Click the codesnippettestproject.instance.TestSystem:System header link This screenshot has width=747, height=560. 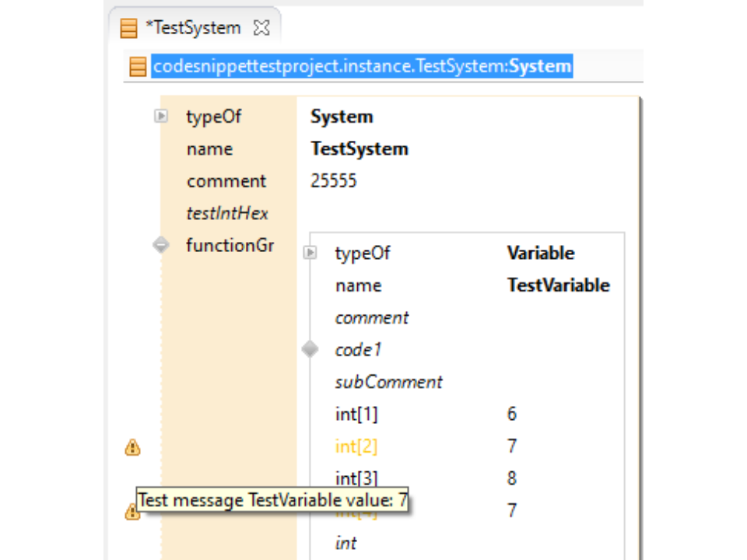362,67
